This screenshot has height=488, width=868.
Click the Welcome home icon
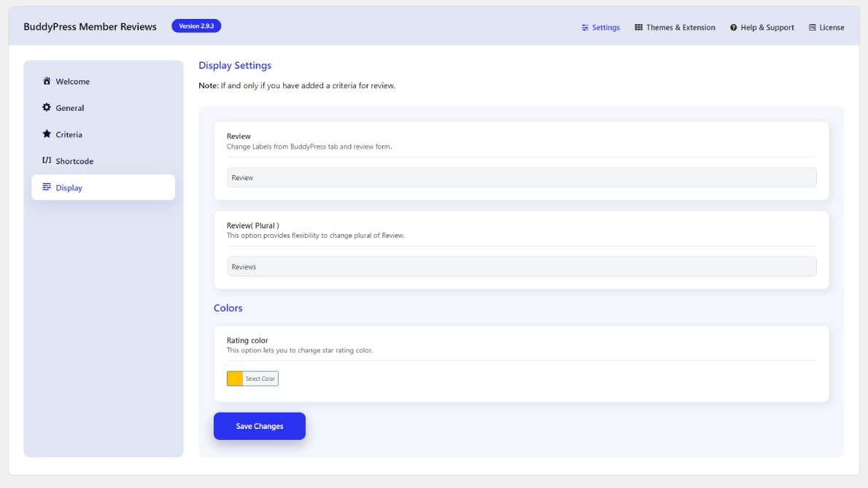coord(47,81)
